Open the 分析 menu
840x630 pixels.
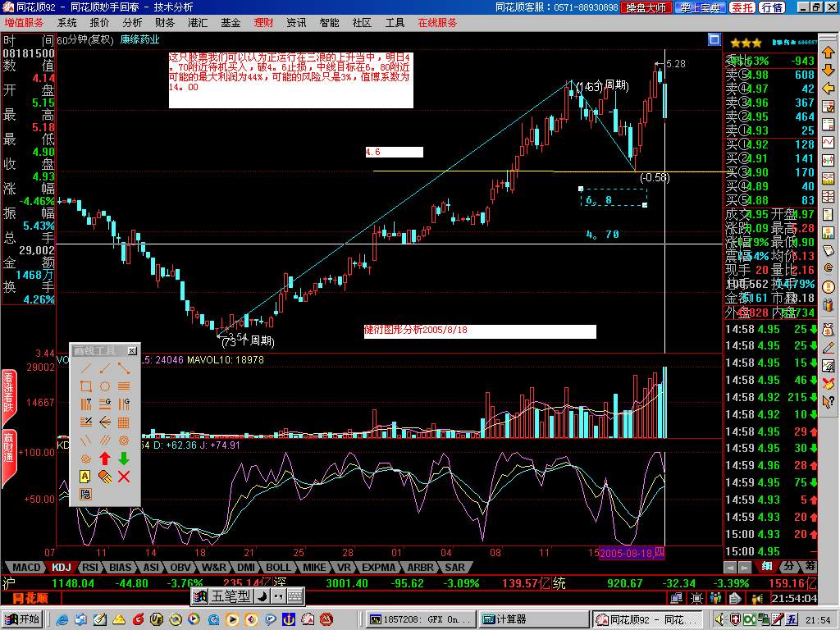[132, 23]
